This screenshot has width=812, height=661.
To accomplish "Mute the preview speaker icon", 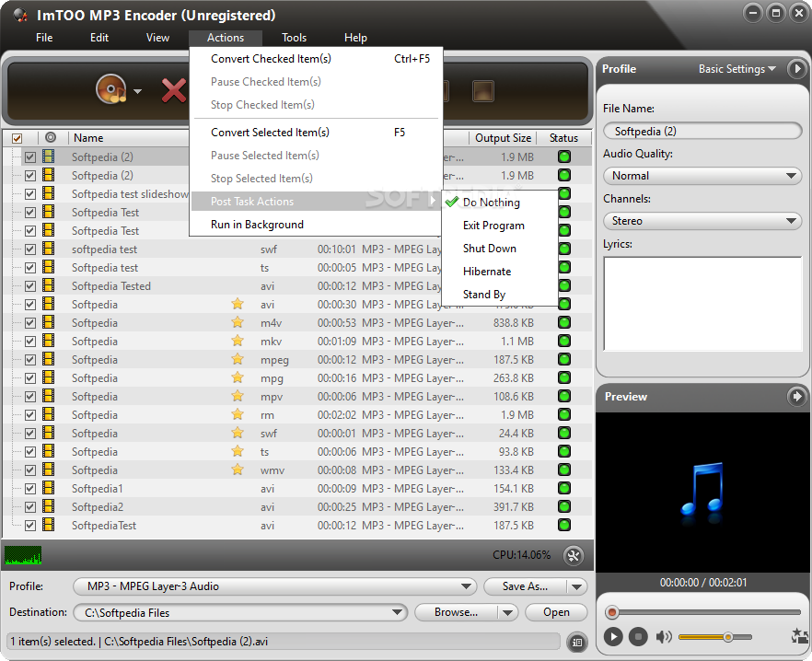I will 664,637.
